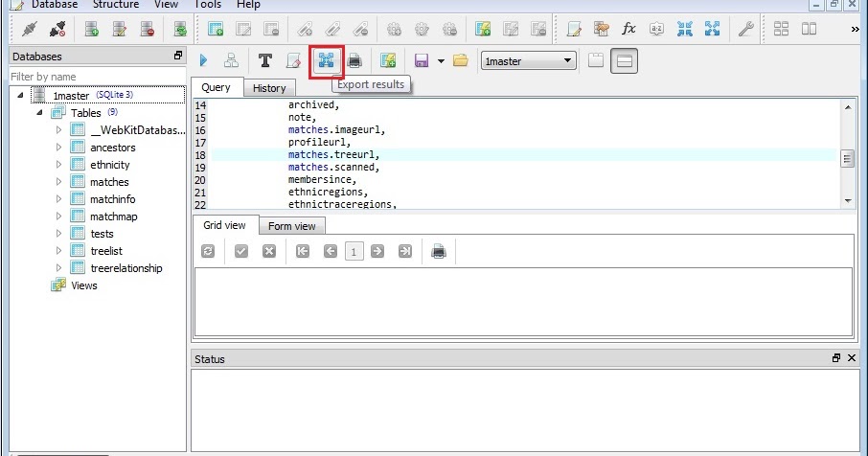Show more toolbar items with the » chevron
Screen dimensions: 868x456
855,30
